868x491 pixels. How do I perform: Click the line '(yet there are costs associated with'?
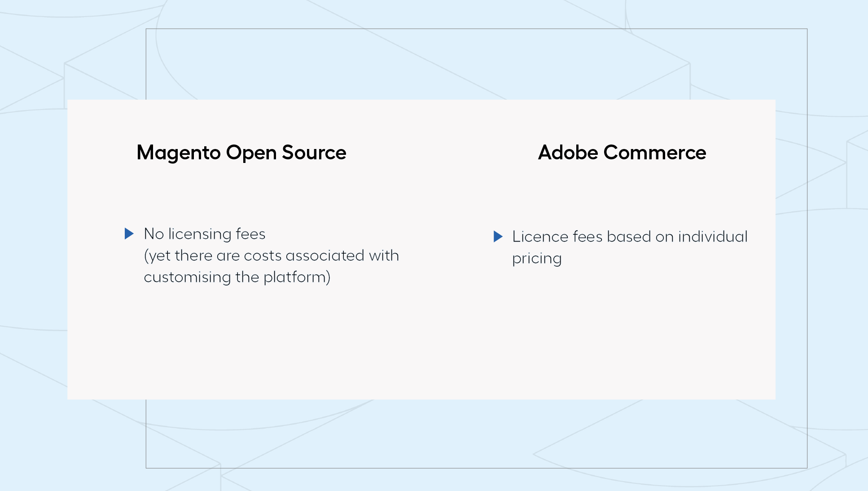pos(272,256)
